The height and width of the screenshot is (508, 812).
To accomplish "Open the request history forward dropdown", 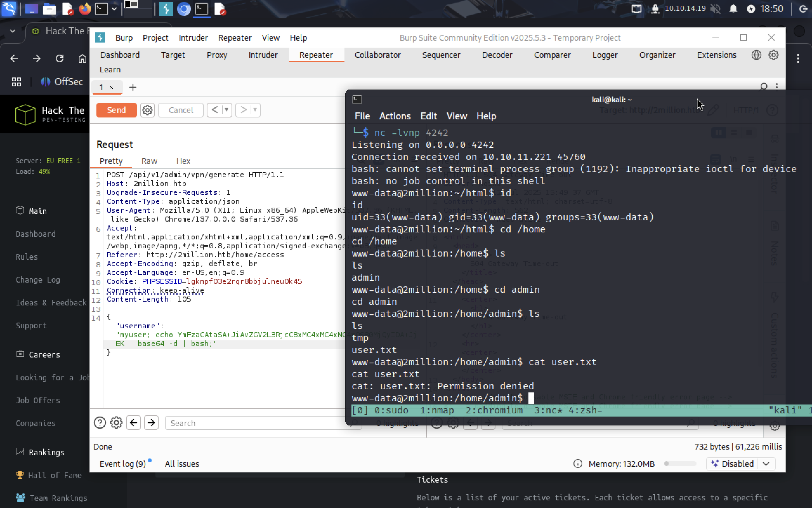I will (255, 110).
